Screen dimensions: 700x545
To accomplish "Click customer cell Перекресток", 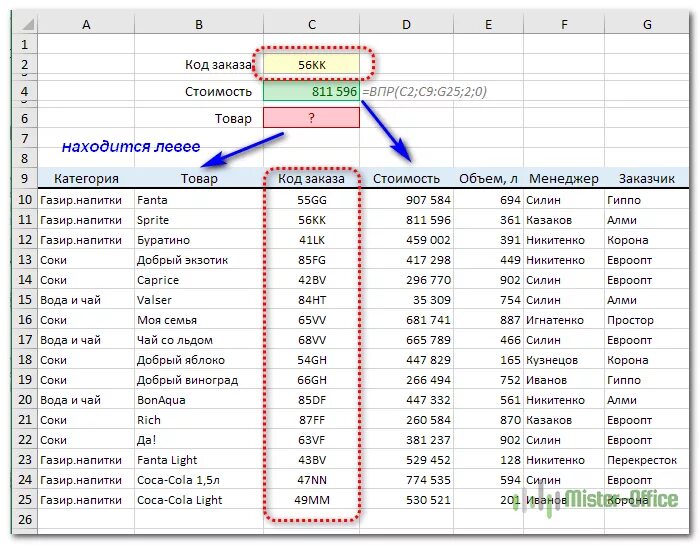I will point(647,460).
